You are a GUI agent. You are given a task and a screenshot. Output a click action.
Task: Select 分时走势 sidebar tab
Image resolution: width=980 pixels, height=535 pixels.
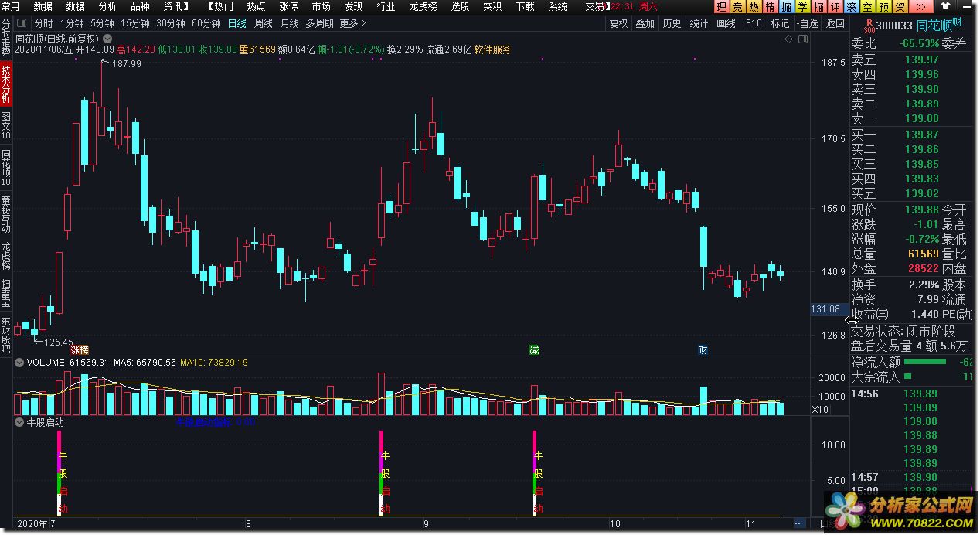6,39
